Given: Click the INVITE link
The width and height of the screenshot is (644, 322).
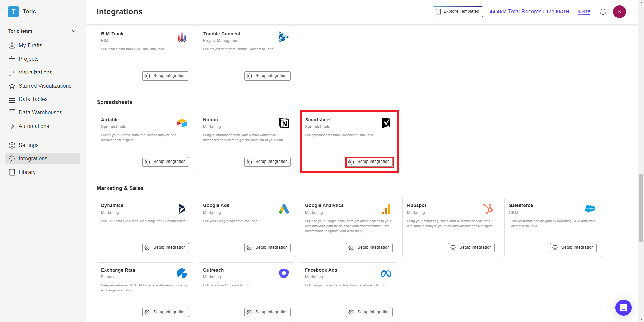Looking at the screenshot, I should pyautogui.click(x=584, y=12).
